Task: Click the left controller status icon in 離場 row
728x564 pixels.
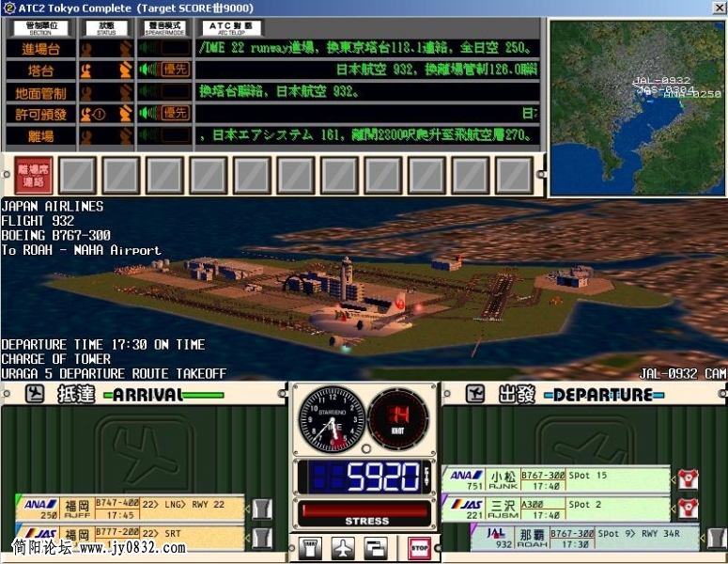Action: [86, 135]
